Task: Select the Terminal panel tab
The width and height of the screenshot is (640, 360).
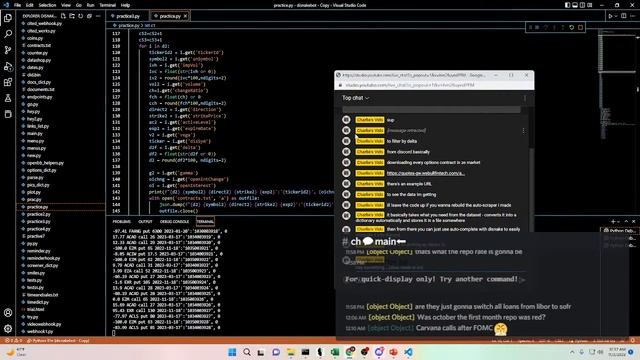Action: tap(205, 222)
